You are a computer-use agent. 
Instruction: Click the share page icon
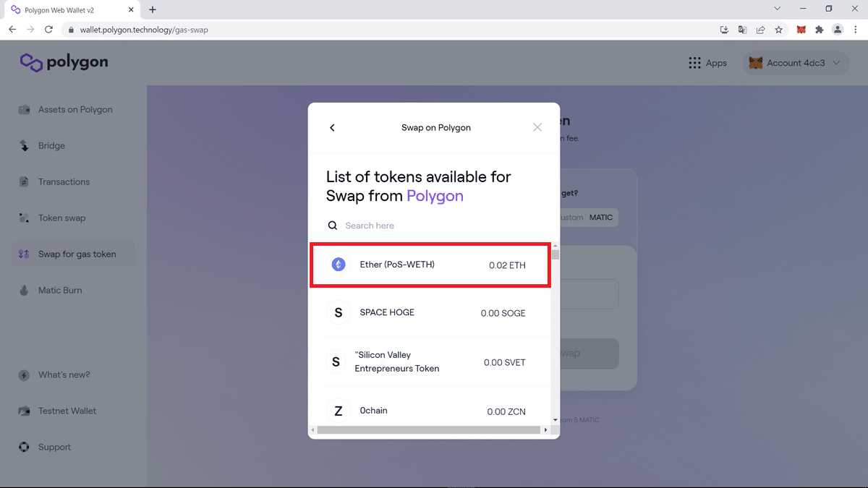pyautogui.click(x=761, y=30)
